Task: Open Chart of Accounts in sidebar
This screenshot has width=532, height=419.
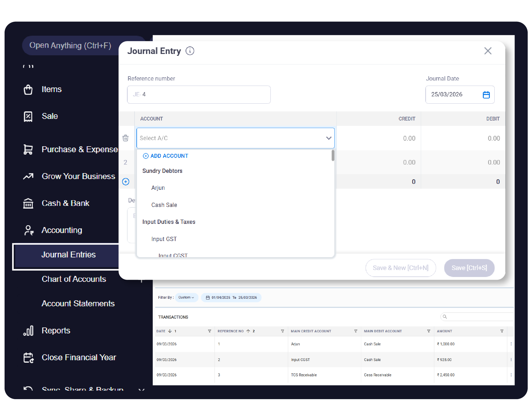Action: (74, 279)
